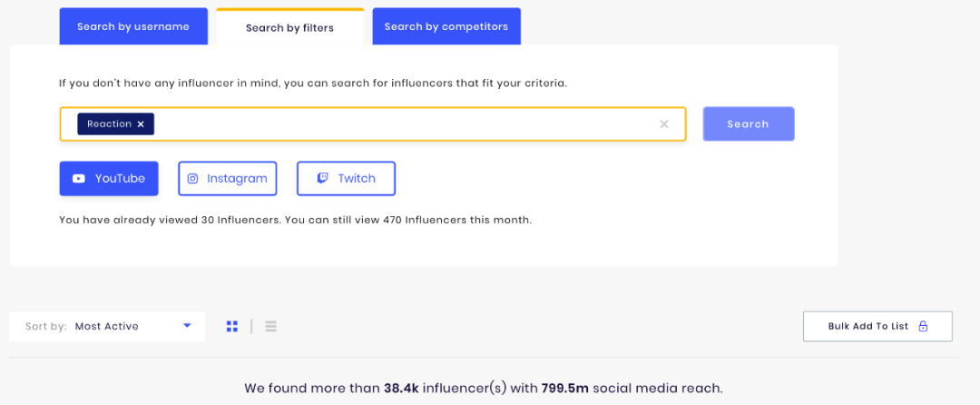The image size is (980, 405).
Task: Clear the filter search field
Action: click(664, 123)
